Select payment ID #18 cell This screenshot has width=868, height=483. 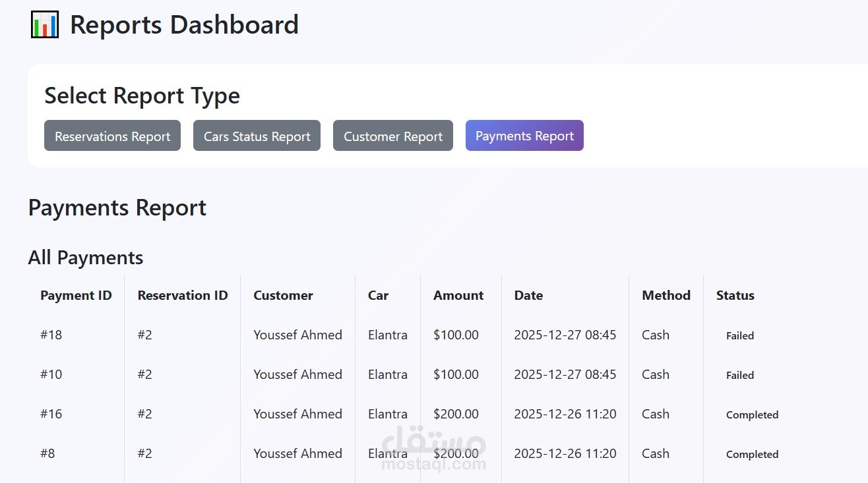tap(51, 335)
